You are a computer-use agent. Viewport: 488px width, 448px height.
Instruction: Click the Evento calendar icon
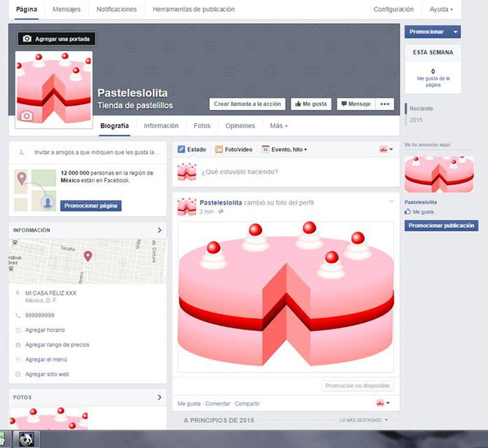(x=265, y=149)
